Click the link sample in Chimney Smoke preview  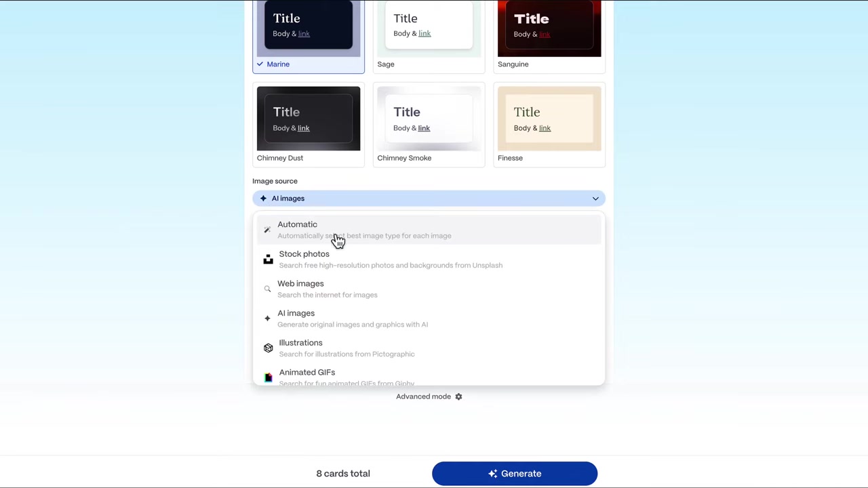tap(424, 128)
